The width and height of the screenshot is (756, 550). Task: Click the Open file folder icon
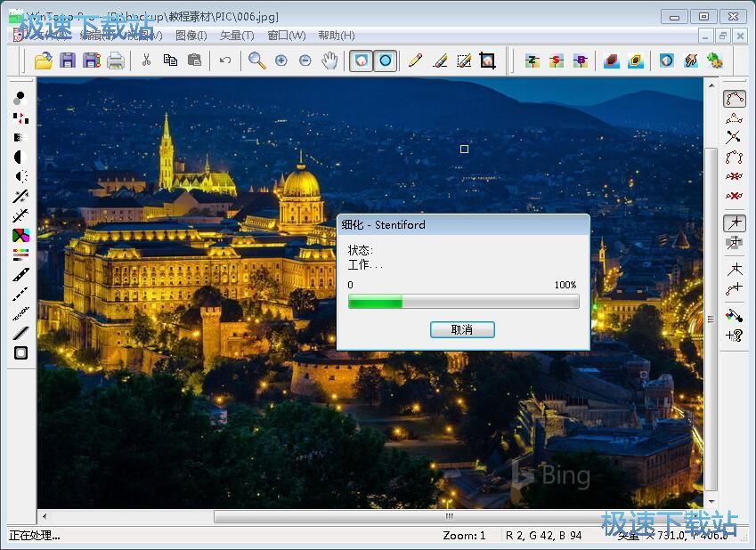pyautogui.click(x=43, y=61)
